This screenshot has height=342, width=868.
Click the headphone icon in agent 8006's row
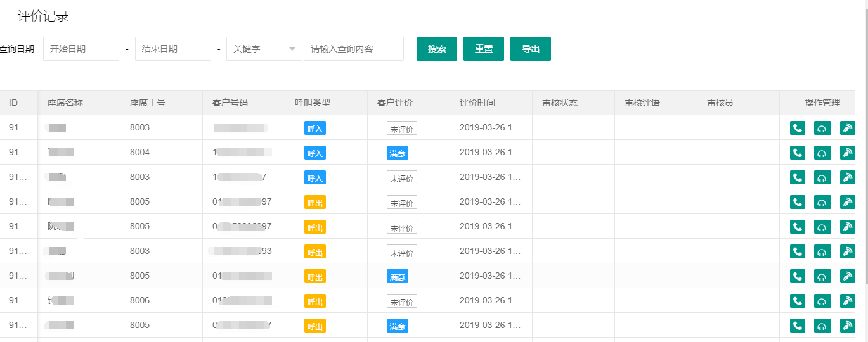coord(822,301)
